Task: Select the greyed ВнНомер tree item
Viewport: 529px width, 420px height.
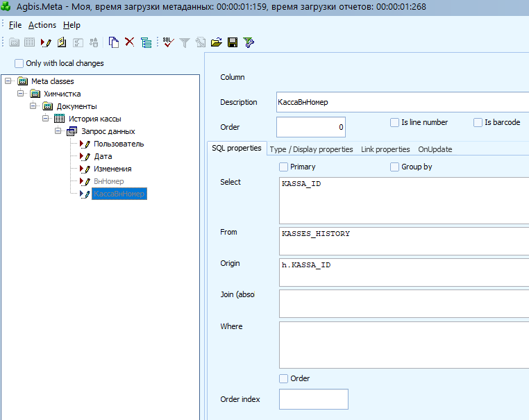Action: 108,181
